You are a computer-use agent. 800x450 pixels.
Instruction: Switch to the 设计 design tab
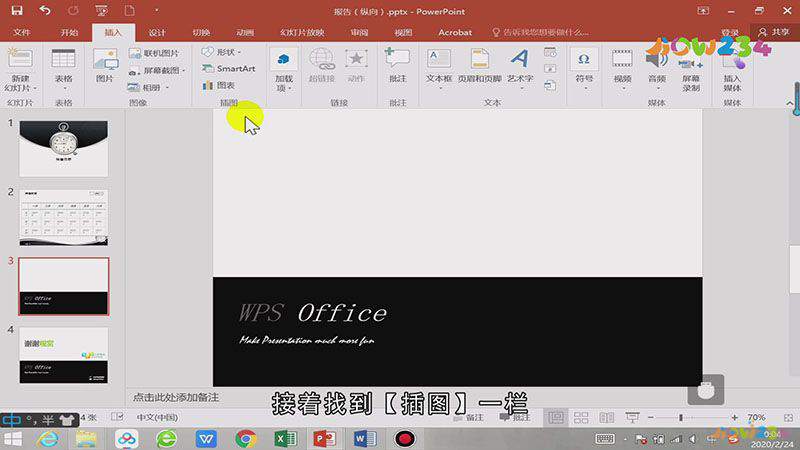pos(157,32)
